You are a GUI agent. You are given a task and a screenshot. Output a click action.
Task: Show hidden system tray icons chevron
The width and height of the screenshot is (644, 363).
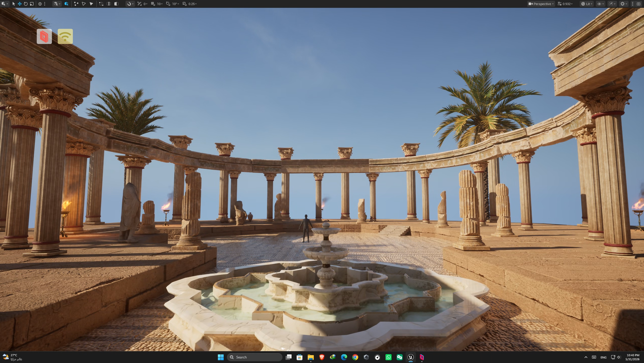click(586, 357)
